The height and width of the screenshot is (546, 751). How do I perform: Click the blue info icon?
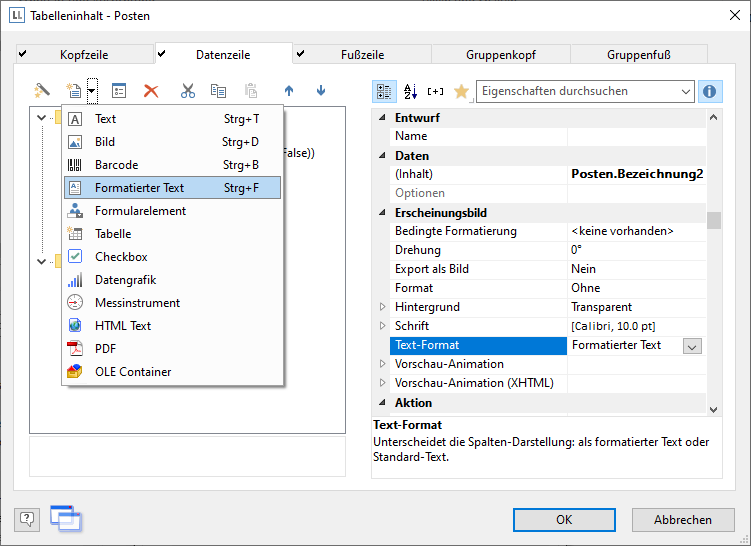710,91
